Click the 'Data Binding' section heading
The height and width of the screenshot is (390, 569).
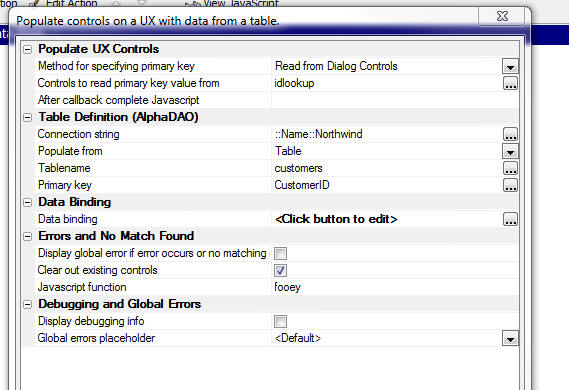[74, 202]
